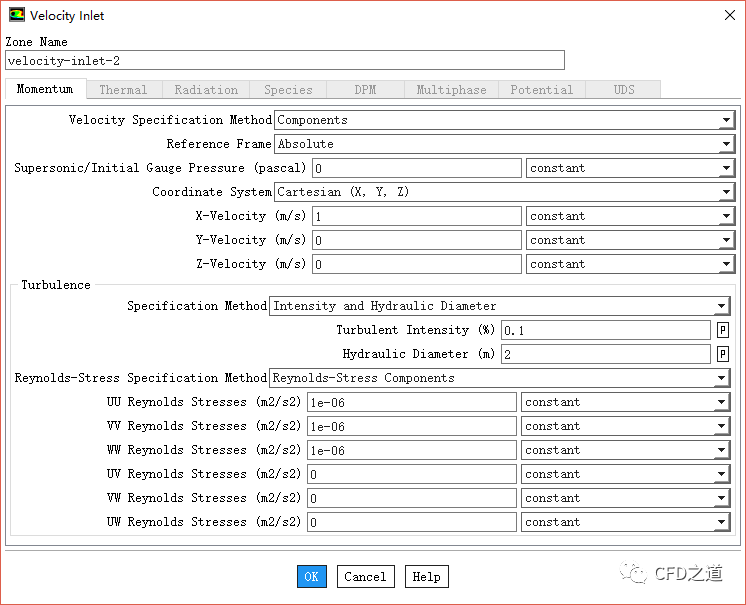
Task: Click the P parameter icon for Turbulent Intensity
Action: pyautogui.click(x=723, y=330)
